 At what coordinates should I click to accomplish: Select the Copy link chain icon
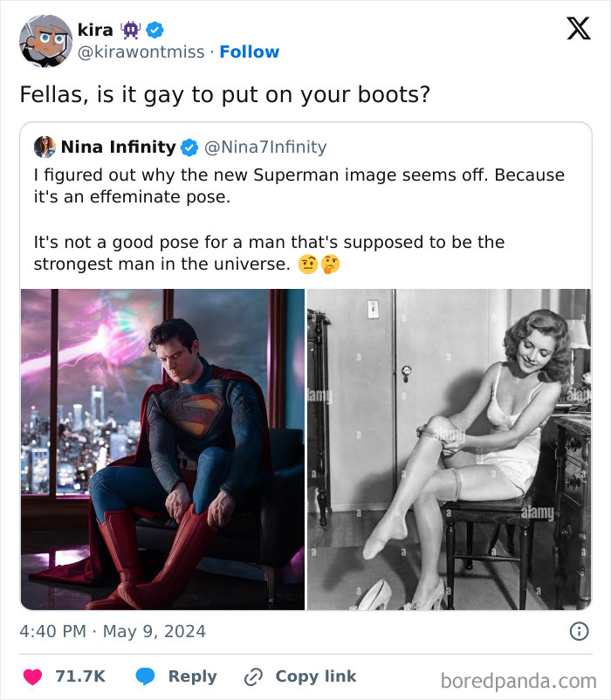click(x=253, y=676)
